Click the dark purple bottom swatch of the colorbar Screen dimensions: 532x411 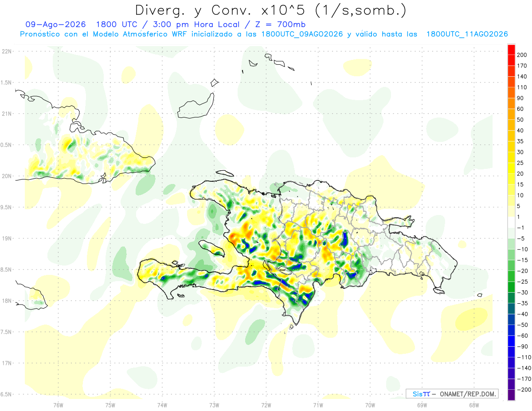pyautogui.click(x=511, y=395)
